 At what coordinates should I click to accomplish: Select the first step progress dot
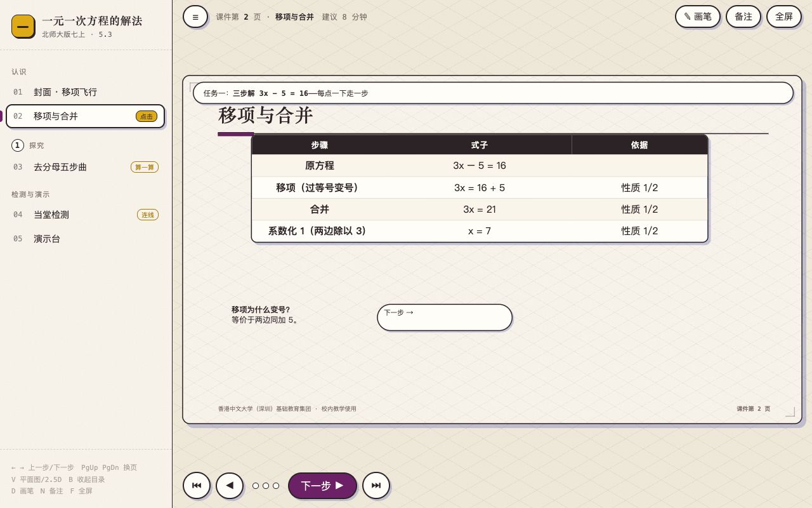pyautogui.click(x=256, y=486)
